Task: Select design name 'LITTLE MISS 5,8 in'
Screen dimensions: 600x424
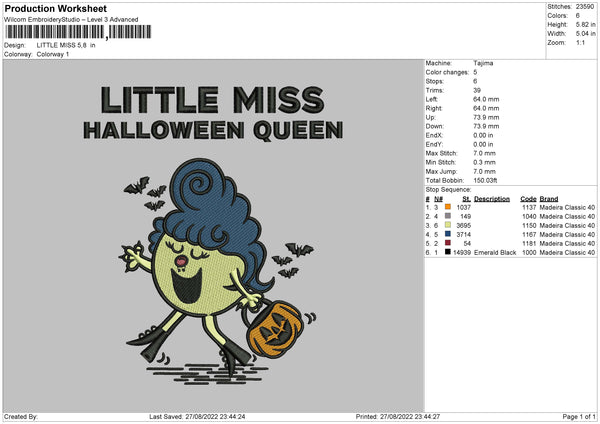Action: [x=66, y=45]
